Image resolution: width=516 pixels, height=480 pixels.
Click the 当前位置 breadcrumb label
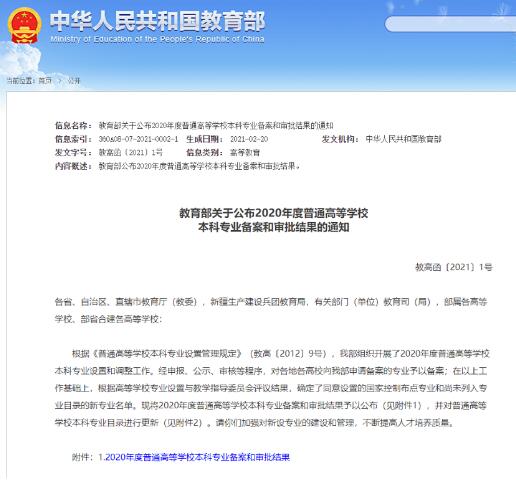(x=21, y=80)
